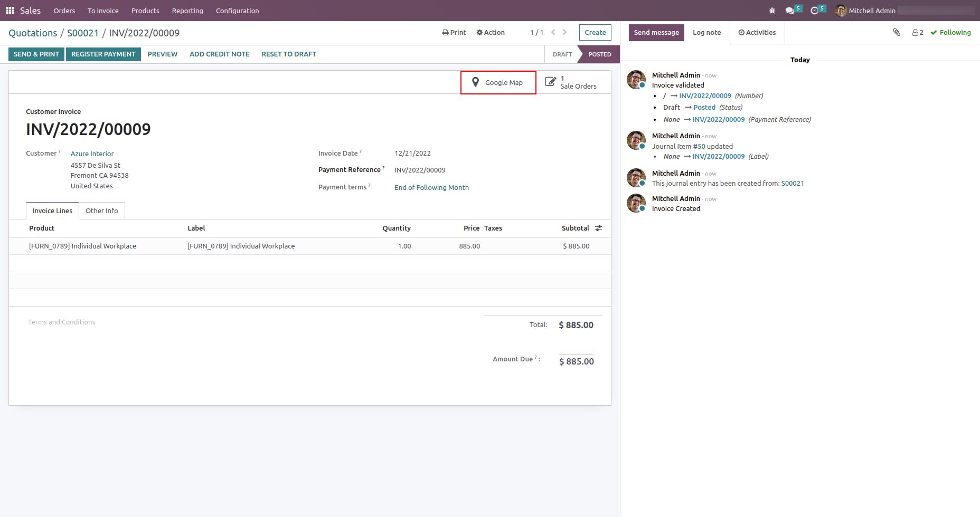980x517 pixels.
Task: Open the Reporting menu
Action: 187,11
